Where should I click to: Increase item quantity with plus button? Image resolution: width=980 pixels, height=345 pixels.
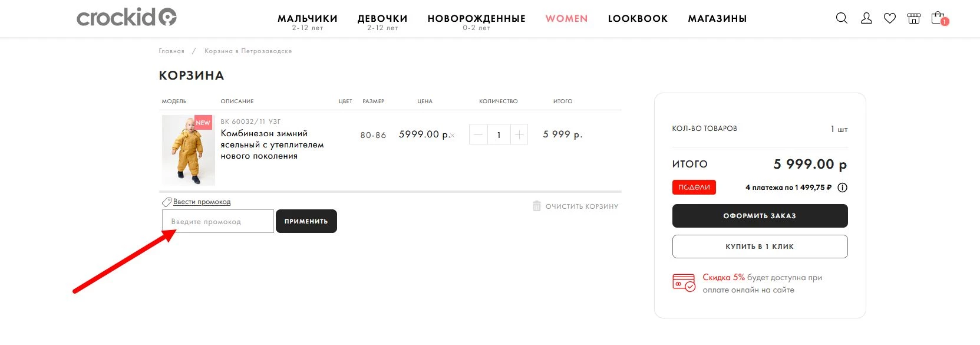coord(519,135)
